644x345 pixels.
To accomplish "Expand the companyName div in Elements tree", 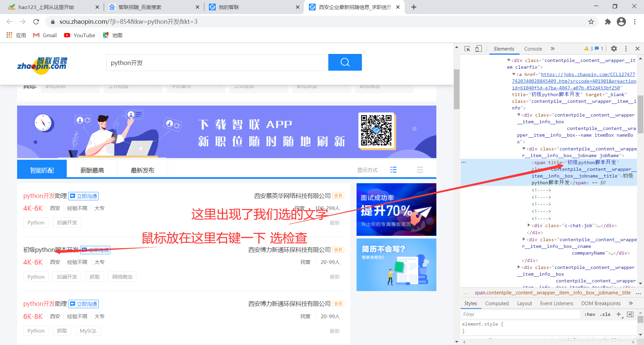I will (x=524, y=239).
